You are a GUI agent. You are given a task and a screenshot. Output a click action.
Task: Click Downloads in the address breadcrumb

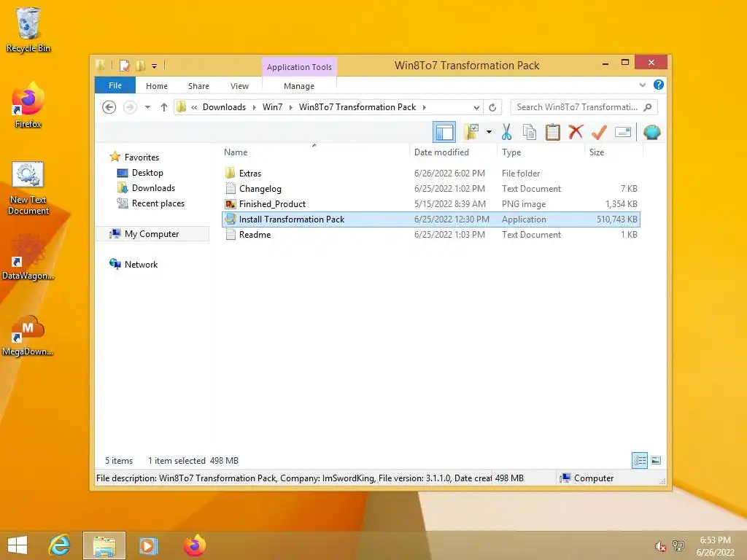(x=225, y=107)
